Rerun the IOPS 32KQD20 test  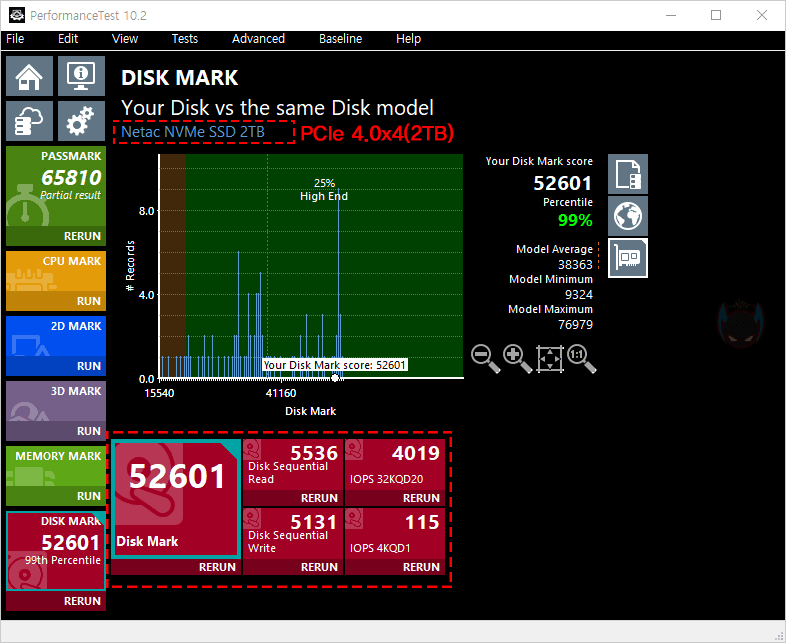(395, 498)
